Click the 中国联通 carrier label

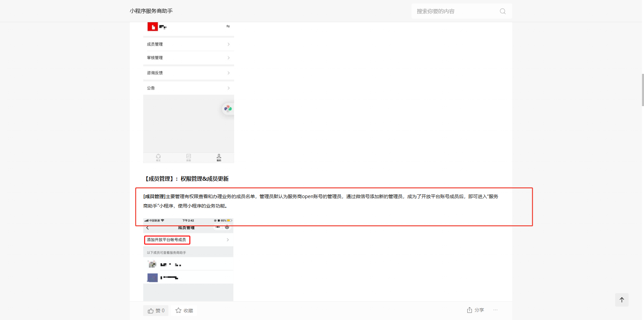[154, 221]
